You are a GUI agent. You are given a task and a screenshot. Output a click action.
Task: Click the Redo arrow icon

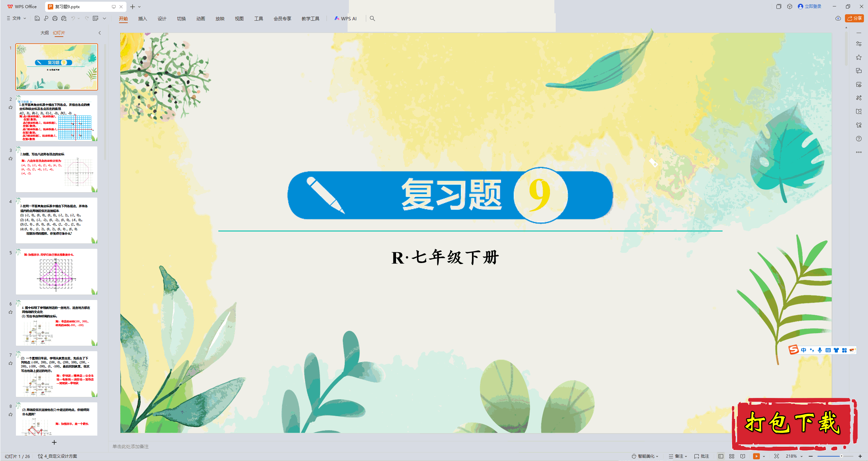tap(87, 18)
